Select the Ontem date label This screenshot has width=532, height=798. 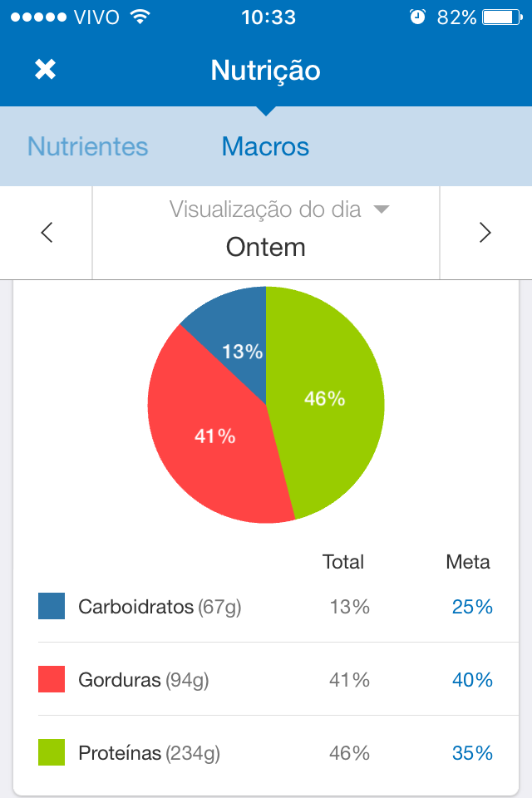point(266,248)
